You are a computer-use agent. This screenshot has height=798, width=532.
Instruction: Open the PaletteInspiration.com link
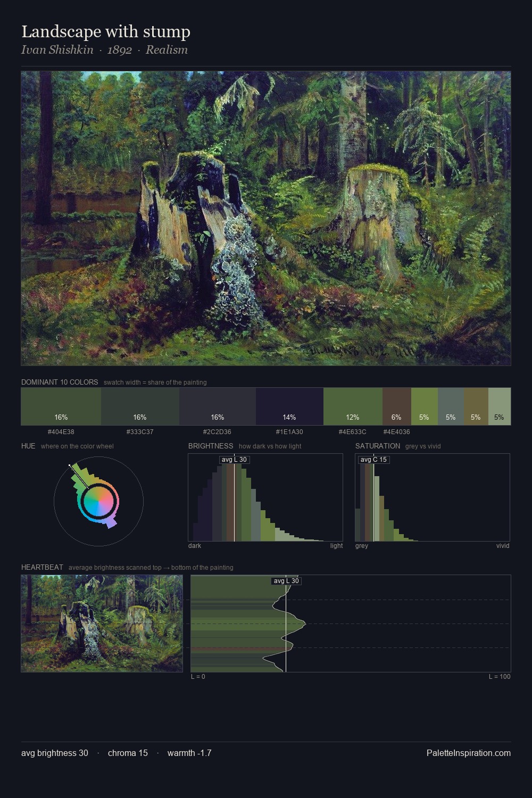(469, 753)
